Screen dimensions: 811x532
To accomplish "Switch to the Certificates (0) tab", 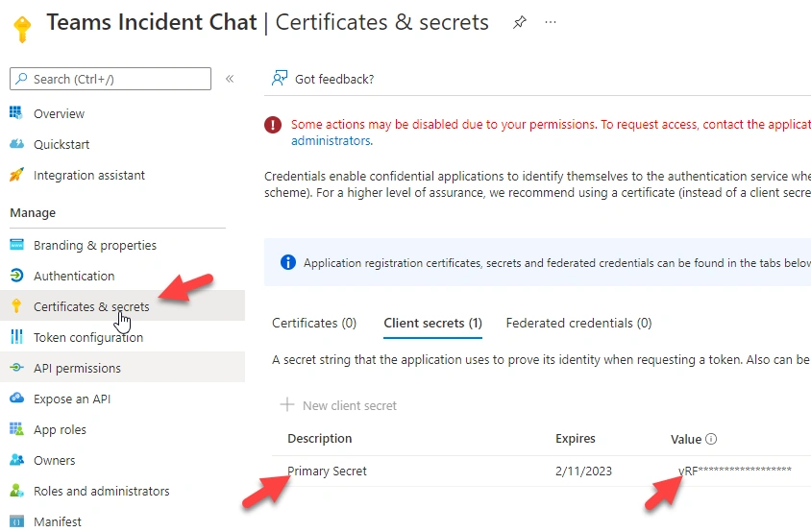I will [314, 323].
